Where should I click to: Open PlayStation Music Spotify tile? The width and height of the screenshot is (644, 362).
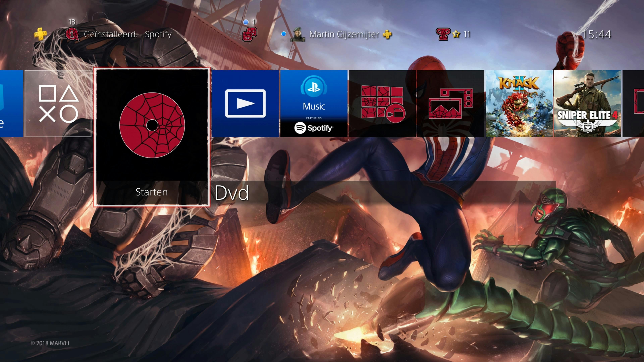(x=314, y=103)
